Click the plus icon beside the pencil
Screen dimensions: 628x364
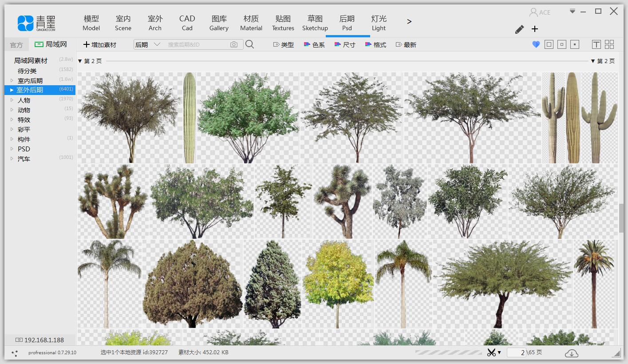tap(535, 29)
